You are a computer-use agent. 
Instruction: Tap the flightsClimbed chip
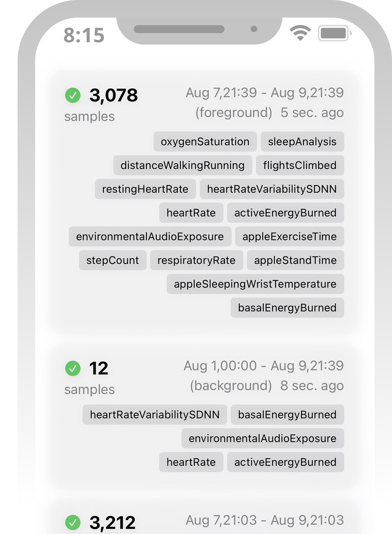coord(300,165)
